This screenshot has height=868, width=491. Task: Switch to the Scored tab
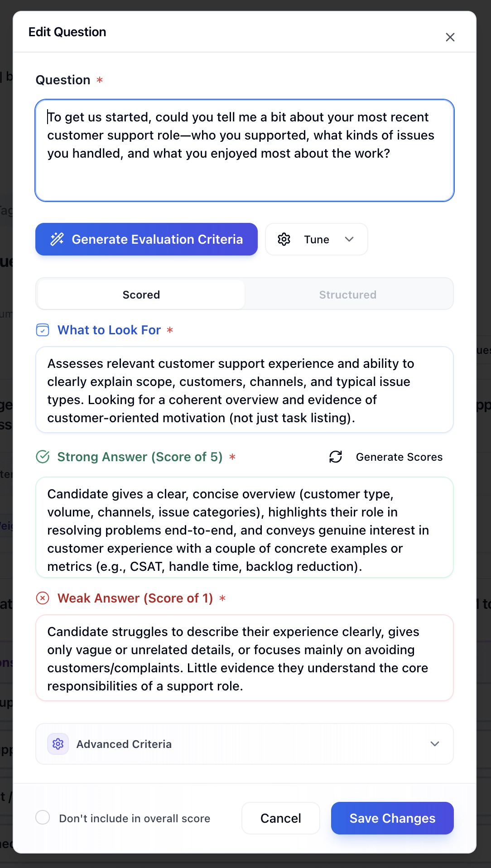(x=141, y=294)
